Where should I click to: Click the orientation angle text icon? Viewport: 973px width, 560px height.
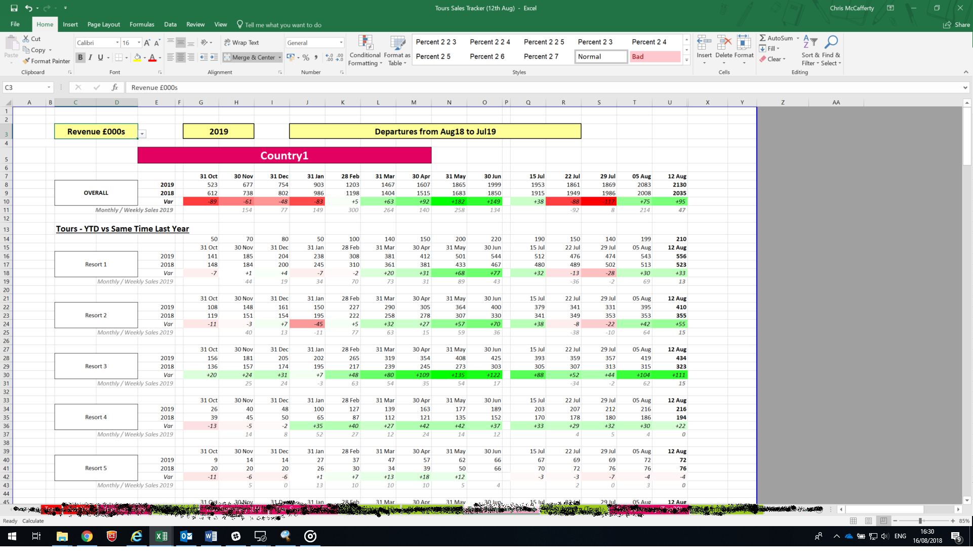204,42
